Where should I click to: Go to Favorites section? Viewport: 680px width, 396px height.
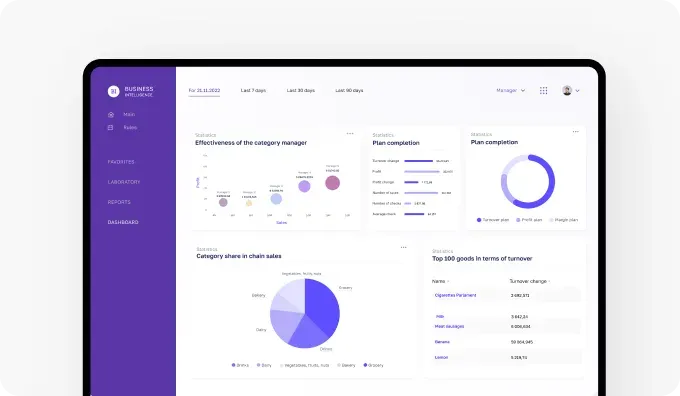121,162
